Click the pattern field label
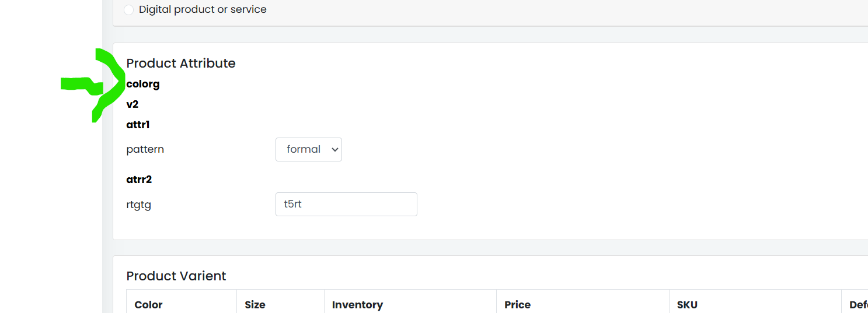Screen dimensions: 868x313 [x=145, y=149]
